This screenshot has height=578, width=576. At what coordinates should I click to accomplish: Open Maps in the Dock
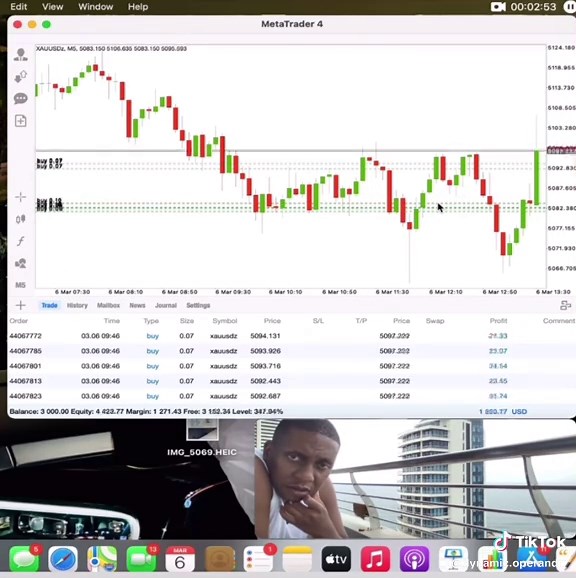point(102,559)
